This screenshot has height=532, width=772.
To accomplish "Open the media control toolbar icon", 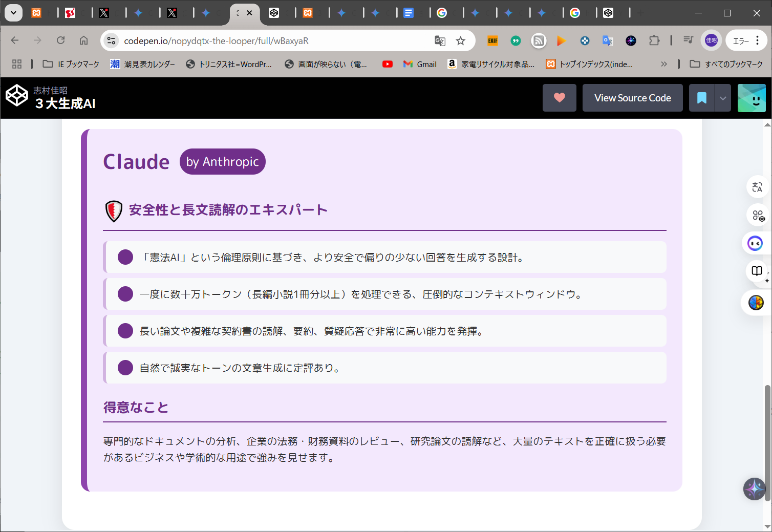I will 689,40.
